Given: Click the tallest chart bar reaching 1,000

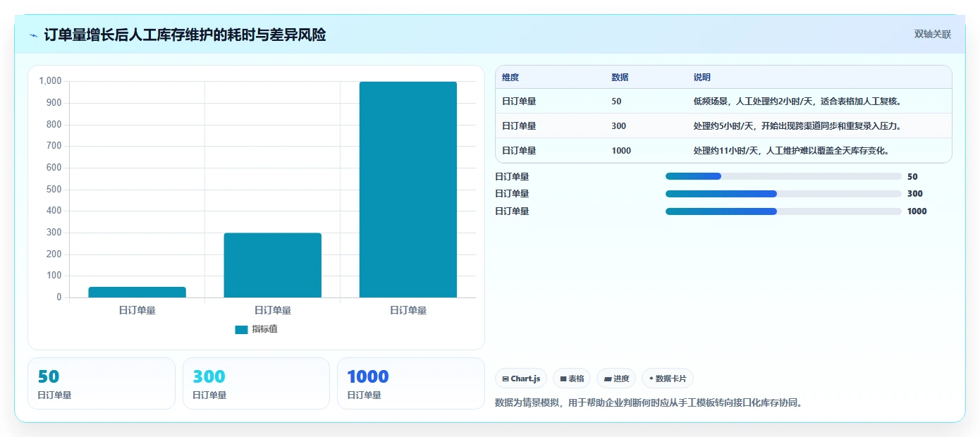Looking at the screenshot, I should pyautogui.click(x=408, y=190).
